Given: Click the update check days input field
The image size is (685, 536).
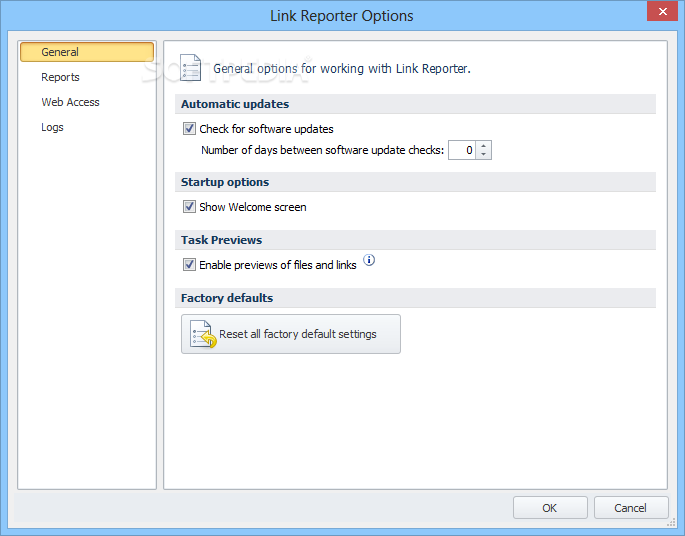Looking at the screenshot, I should click(462, 150).
